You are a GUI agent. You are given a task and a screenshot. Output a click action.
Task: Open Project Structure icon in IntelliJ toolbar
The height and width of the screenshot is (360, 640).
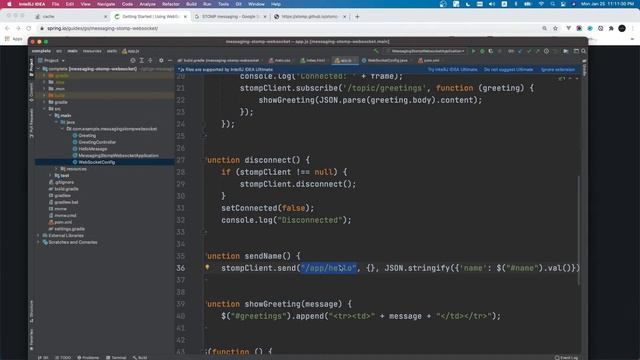566,51
